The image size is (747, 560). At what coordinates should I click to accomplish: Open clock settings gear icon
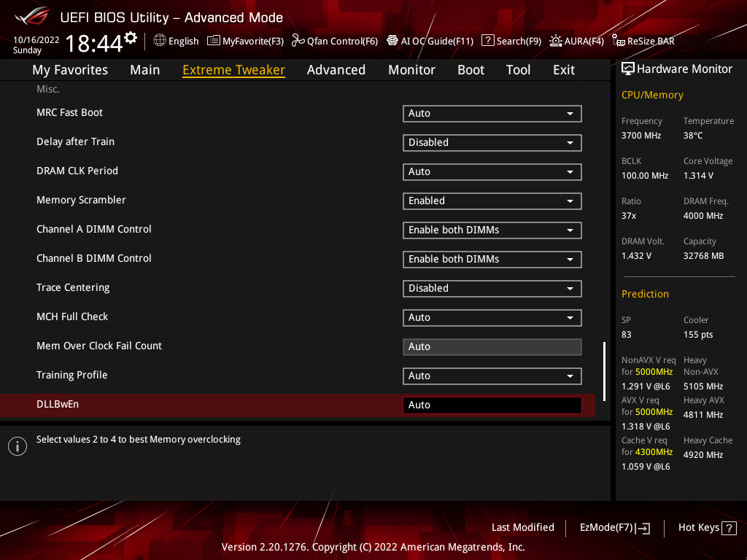pyautogui.click(x=131, y=38)
